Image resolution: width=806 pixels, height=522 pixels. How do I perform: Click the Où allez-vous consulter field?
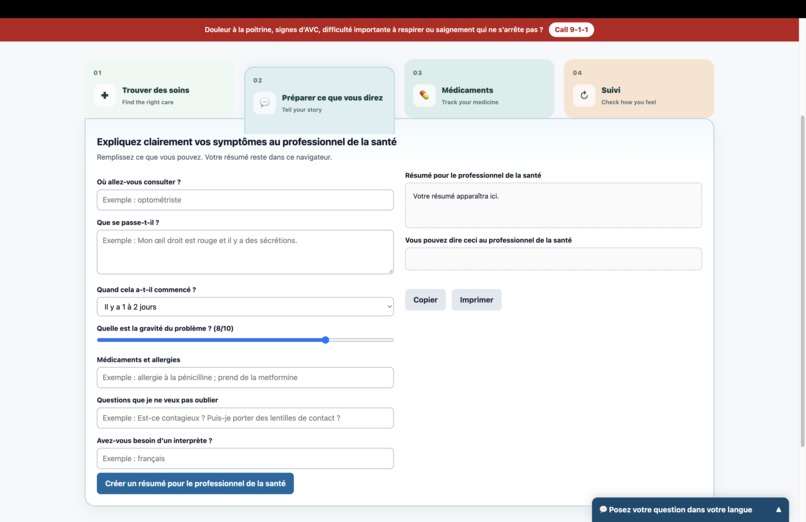(x=245, y=200)
